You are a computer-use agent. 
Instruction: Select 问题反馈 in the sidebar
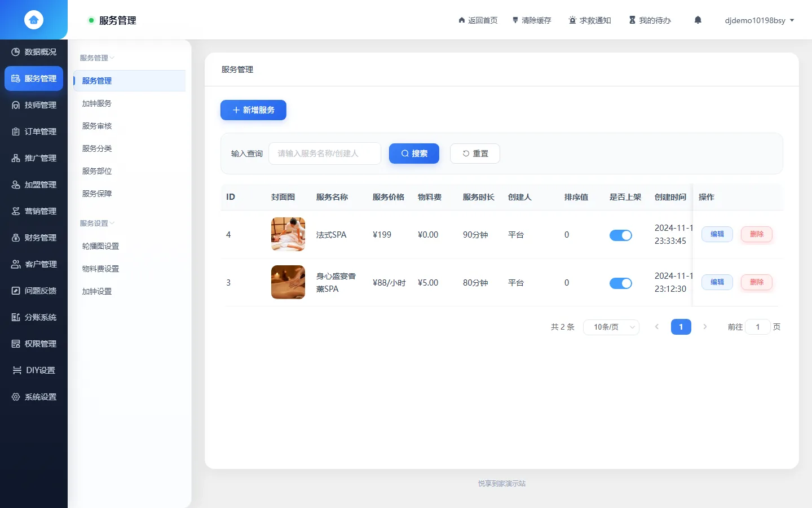(34, 291)
